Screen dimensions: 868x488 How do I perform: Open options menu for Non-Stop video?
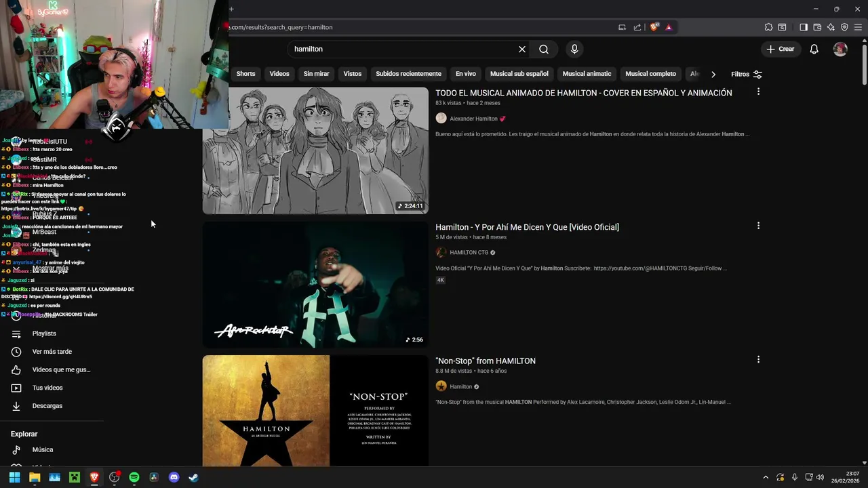coord(758,360)
